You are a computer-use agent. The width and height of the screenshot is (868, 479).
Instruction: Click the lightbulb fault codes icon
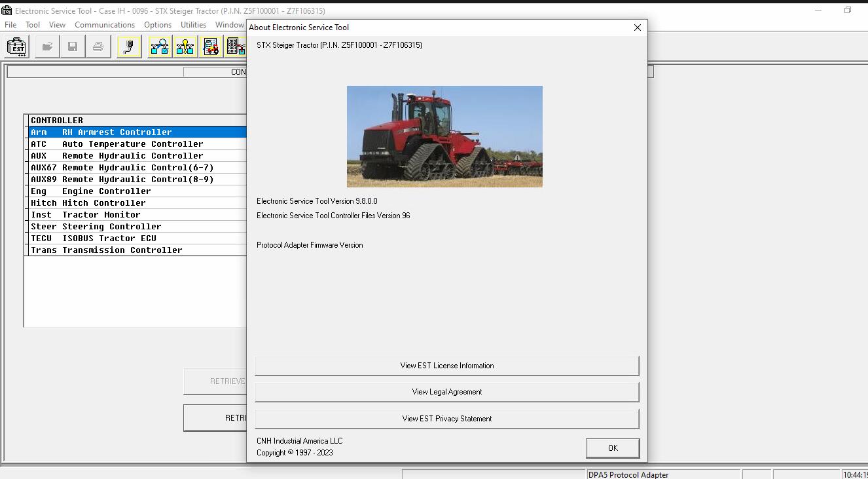185,47
